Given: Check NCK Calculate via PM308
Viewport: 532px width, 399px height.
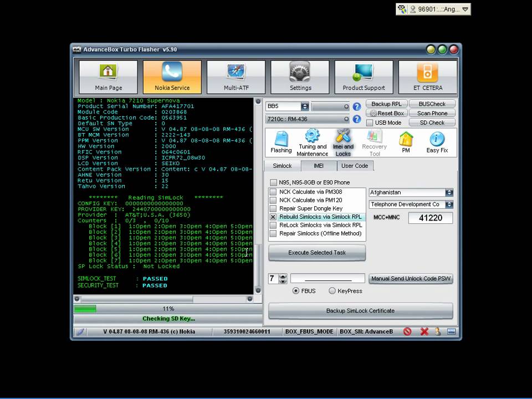Looking at the screenshot, I should click(273, 192).
